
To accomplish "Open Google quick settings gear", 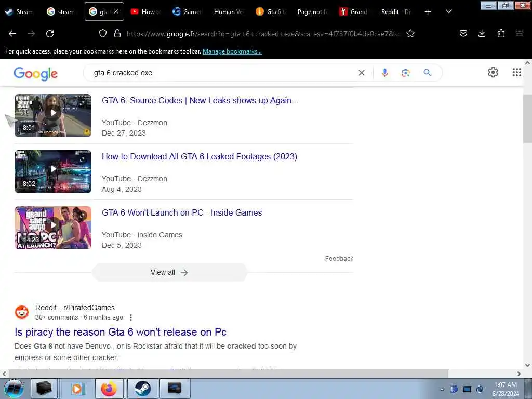I will point(493,72).
